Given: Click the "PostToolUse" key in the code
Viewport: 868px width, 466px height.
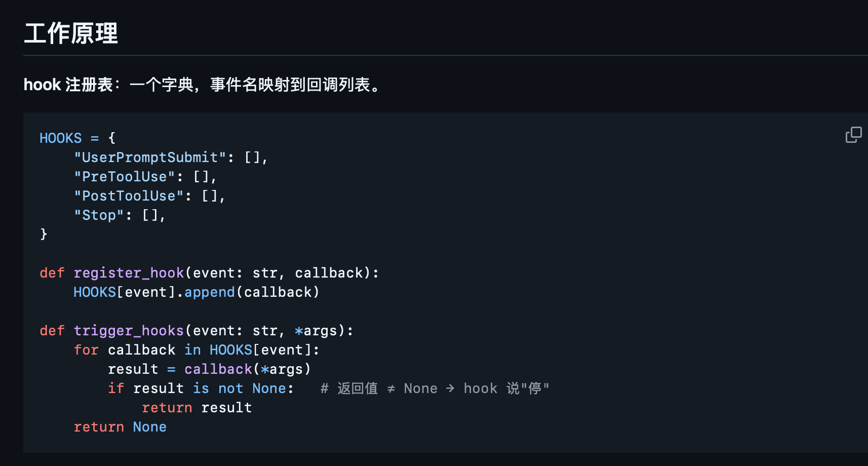Looking at the screenshot, I should (129, 196).
